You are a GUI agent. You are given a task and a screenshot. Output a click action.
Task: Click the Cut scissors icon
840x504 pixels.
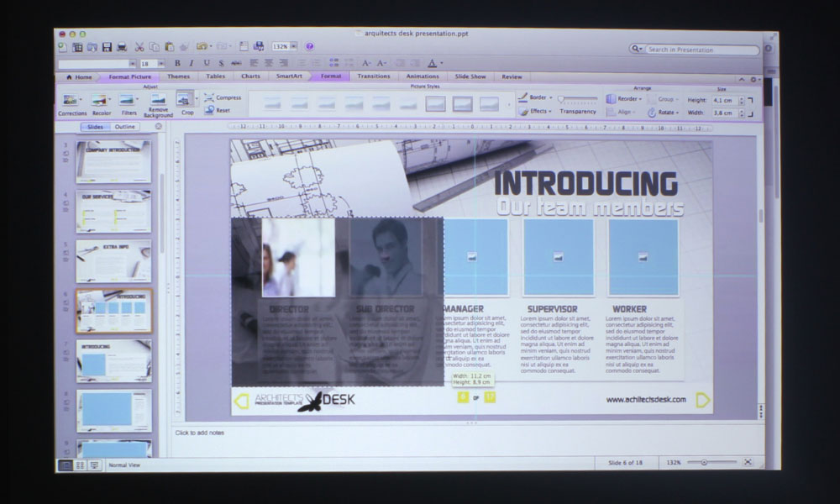click(x=140, y=47)
